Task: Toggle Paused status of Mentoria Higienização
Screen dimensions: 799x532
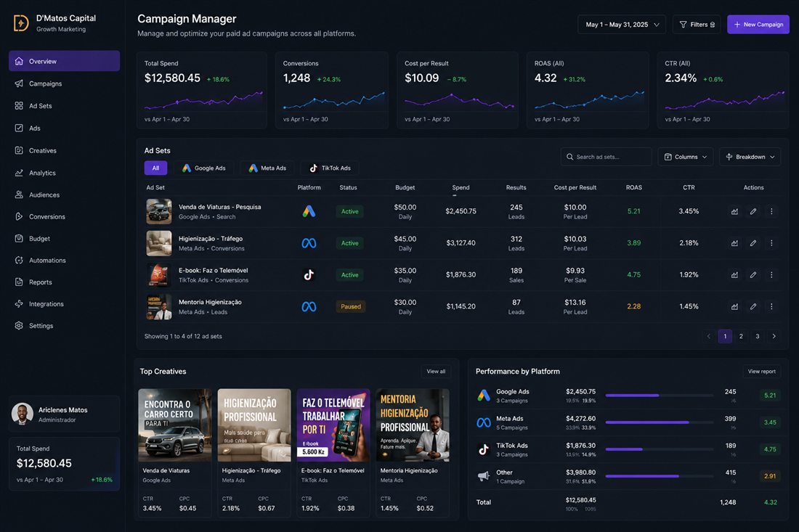Action: tap(351, 306)
